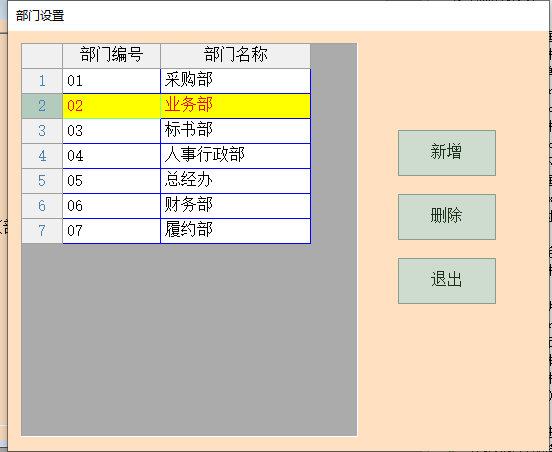
Task: Select row header number 1
Action: coord(42,81)
